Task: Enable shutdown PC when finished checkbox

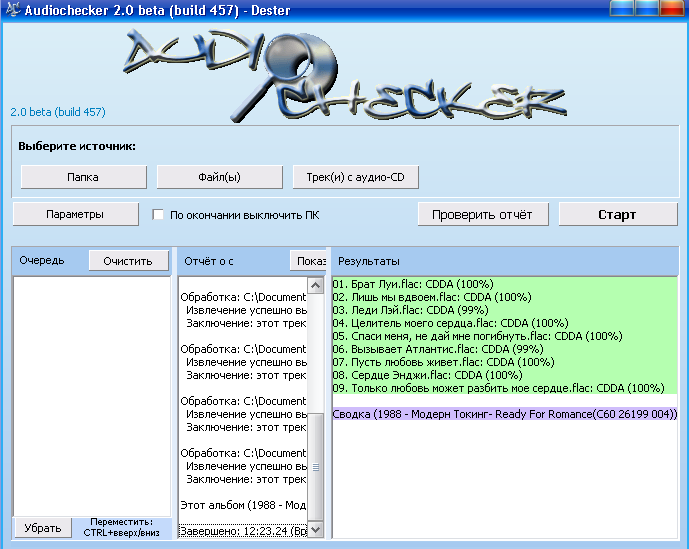Action: [x=158, y=215]
